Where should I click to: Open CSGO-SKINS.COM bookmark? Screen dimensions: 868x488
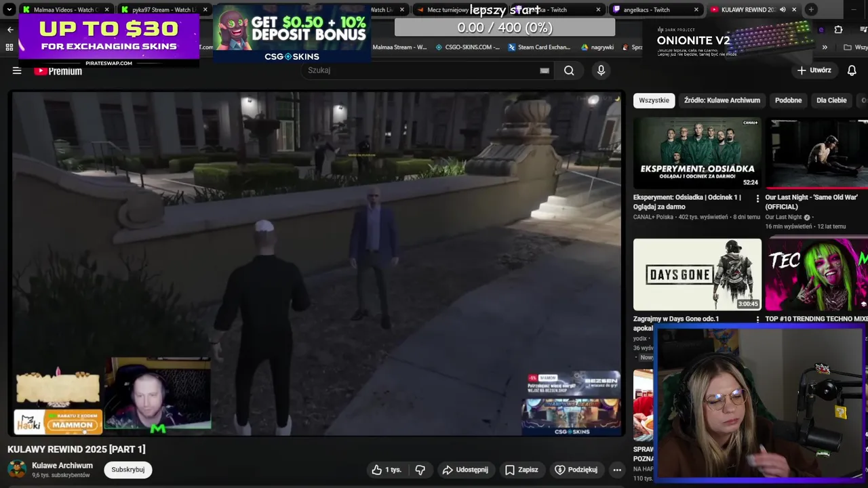(x=467, y=47)
